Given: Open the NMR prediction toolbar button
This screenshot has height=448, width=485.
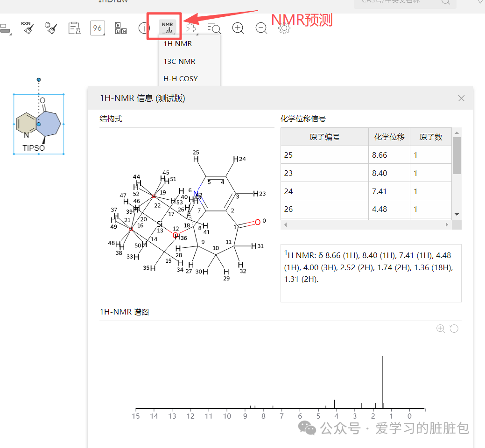Looking at the screenshot, I should point(167,27).
